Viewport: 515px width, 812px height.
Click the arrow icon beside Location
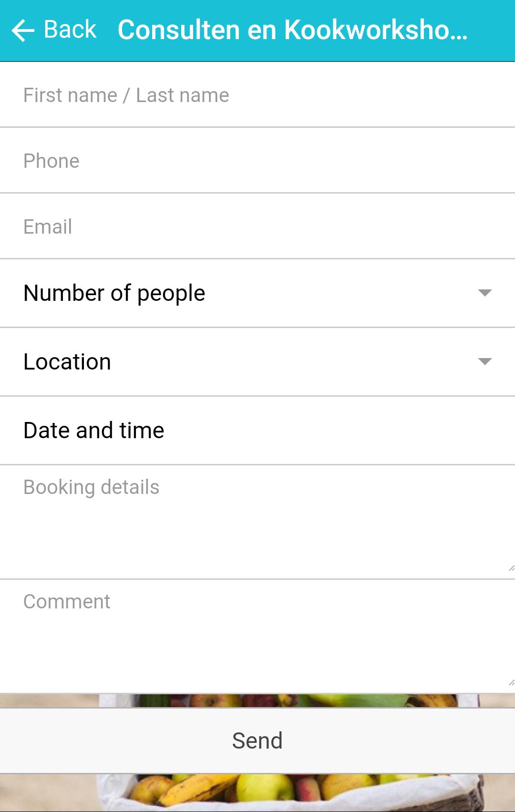pos(484,361)
